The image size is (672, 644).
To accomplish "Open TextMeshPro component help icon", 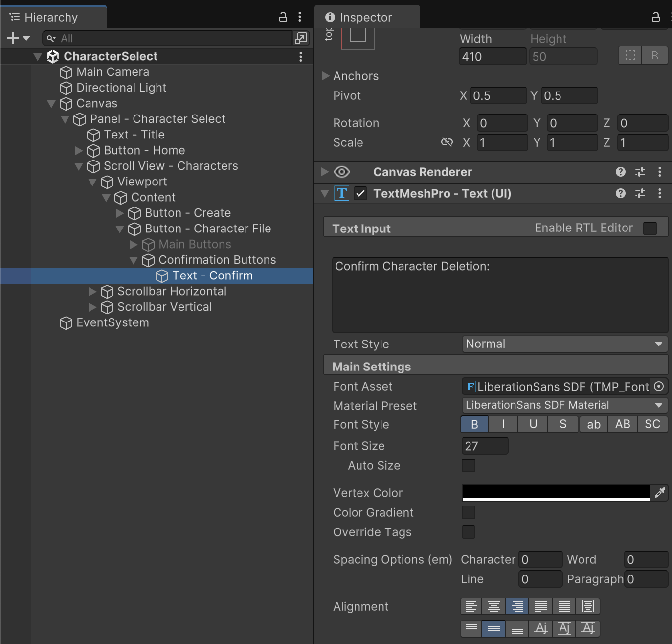I will pos(621,193).
